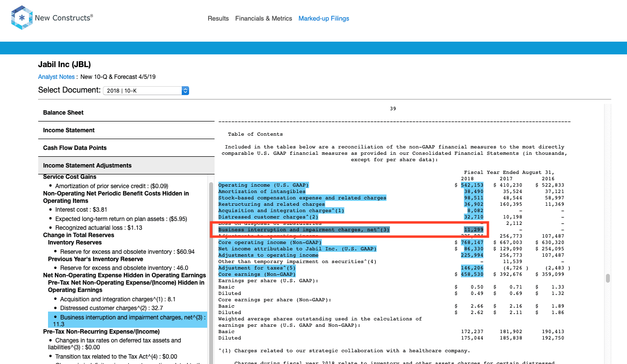Select Interest cost : $3.81 item
Screen dimensions: 627x364
coord(81,210)
